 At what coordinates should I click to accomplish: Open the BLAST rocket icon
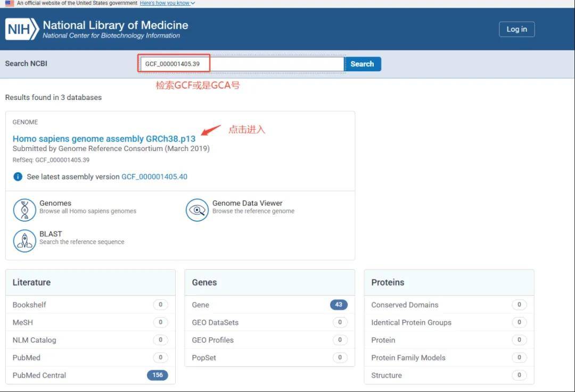pos(24,241)
